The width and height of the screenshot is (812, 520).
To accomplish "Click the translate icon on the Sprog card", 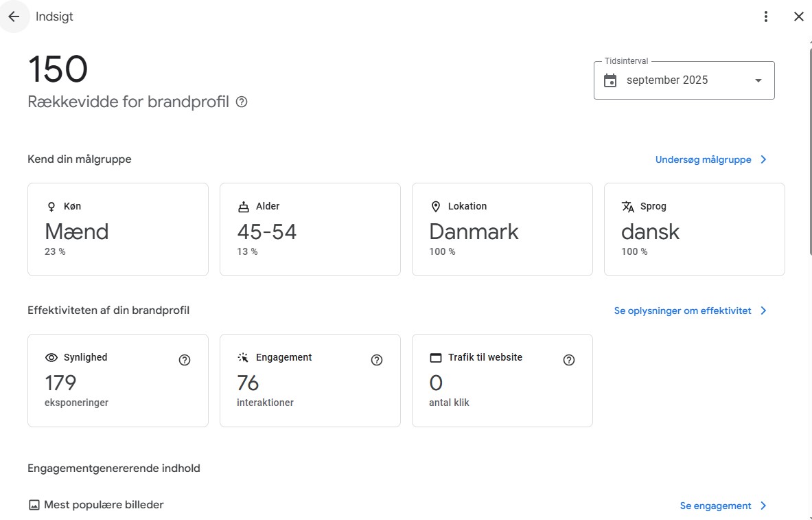I will click(628, 205).
